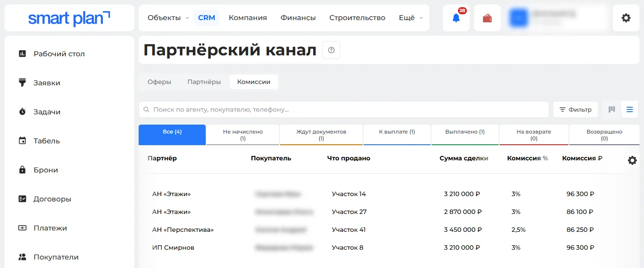Click deal sum 3 450 000 ₽
644x268 pixels.
point(463,230)
